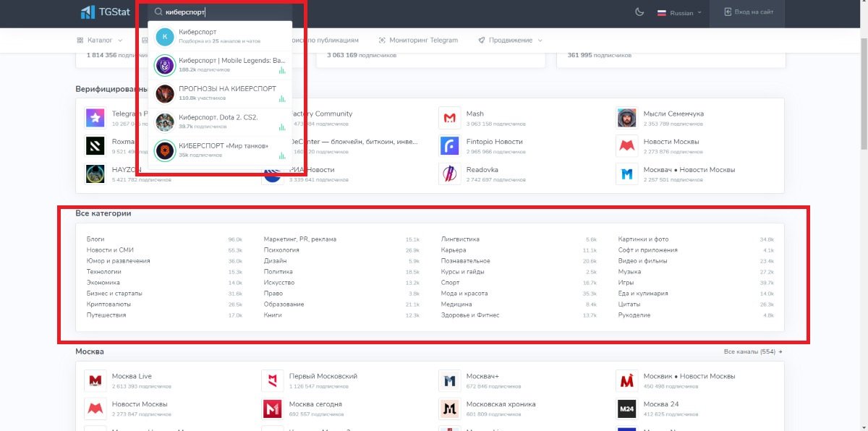Click the Мониторинг Telegram scan icon
The height and width of the screenshot is (431, 868).
point(382,40)
